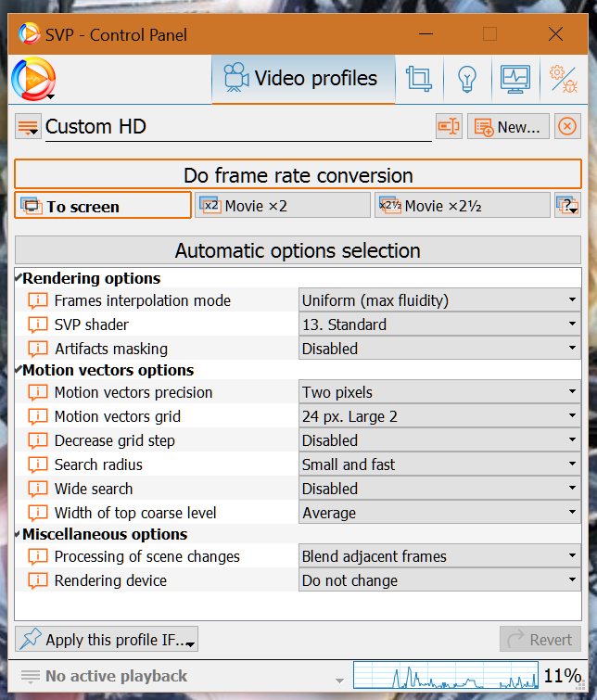Click Apply this profile IF... button
Image resolution: width=597 pixels, height=700 pixels.
pyautogui.click(x=107, y=640)
